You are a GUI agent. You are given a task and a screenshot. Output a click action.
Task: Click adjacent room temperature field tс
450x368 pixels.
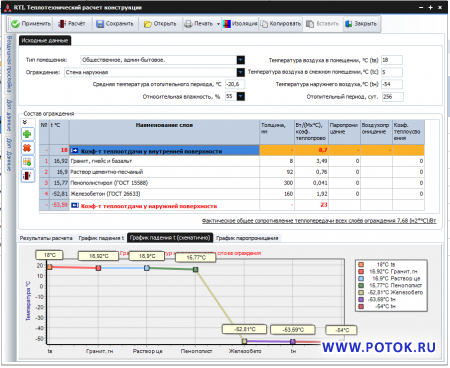click(x=392, y=72)
